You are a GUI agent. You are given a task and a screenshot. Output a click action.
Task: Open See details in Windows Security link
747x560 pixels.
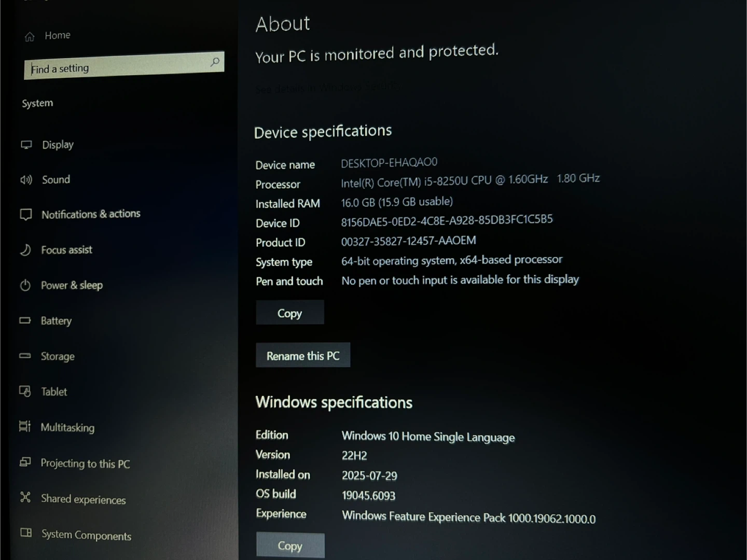(327, 88)
